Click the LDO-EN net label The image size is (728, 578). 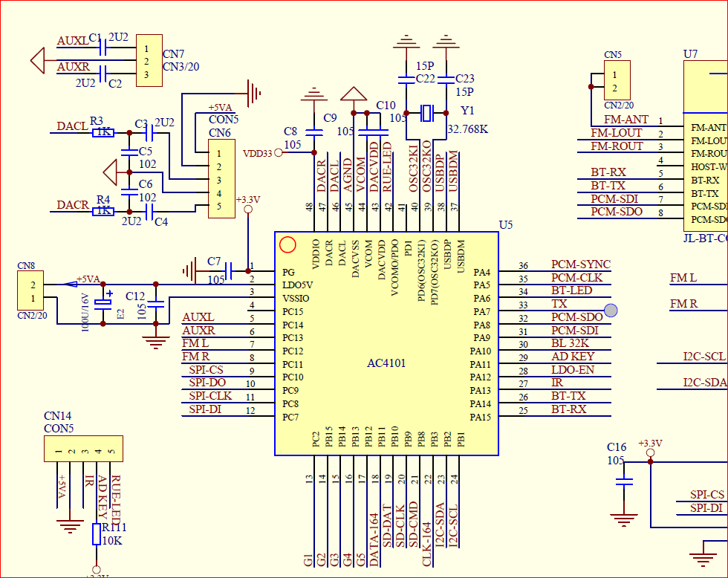[572, 370]
